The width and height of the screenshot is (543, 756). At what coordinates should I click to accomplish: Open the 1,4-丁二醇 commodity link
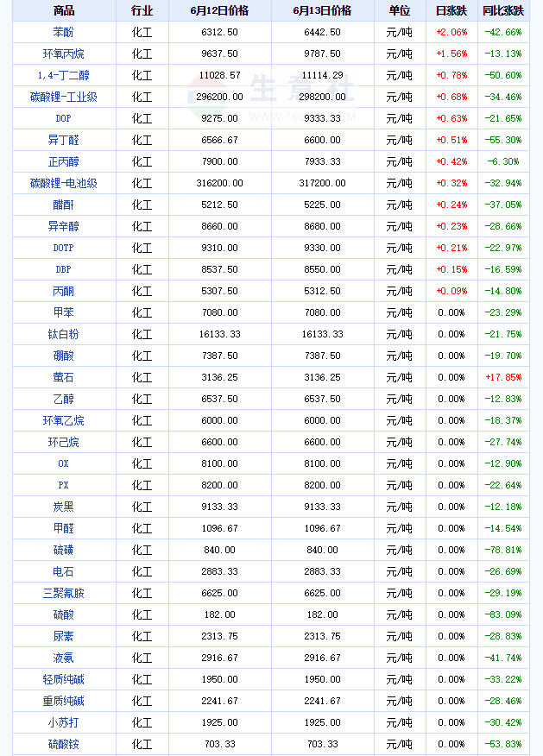[x=63, y=75]
